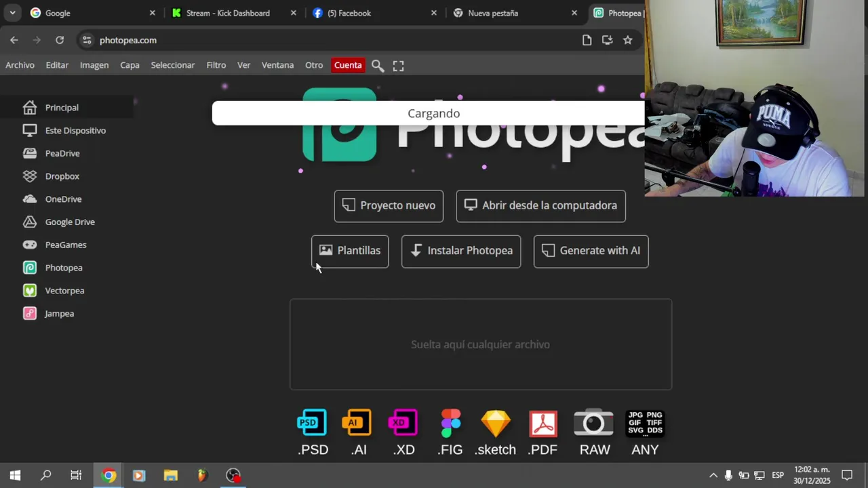Screen dimensions: 868x488
Task: Open File Explorer from the taskbar
Action: pyautogui.click(x=170, y=475)
